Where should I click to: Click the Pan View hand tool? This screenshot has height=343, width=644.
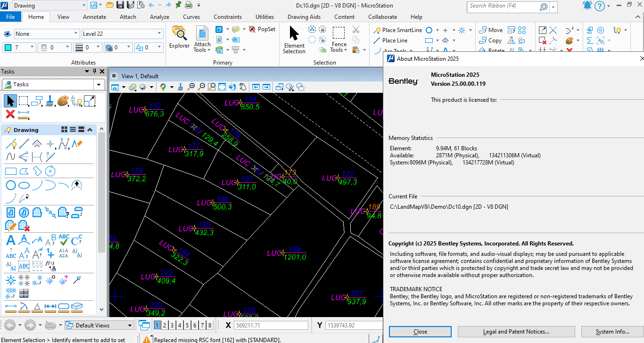pos(242,87)
